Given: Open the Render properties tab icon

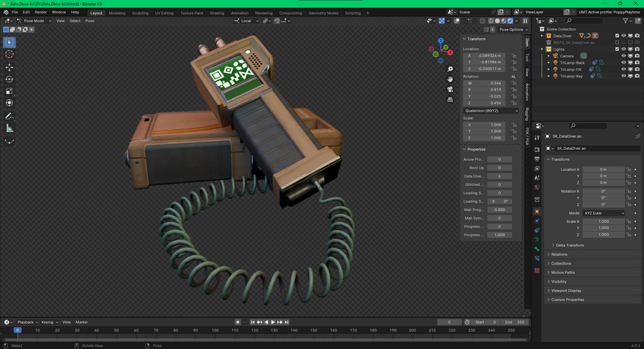Looking at the screenshot, I should tap(537, 149).
